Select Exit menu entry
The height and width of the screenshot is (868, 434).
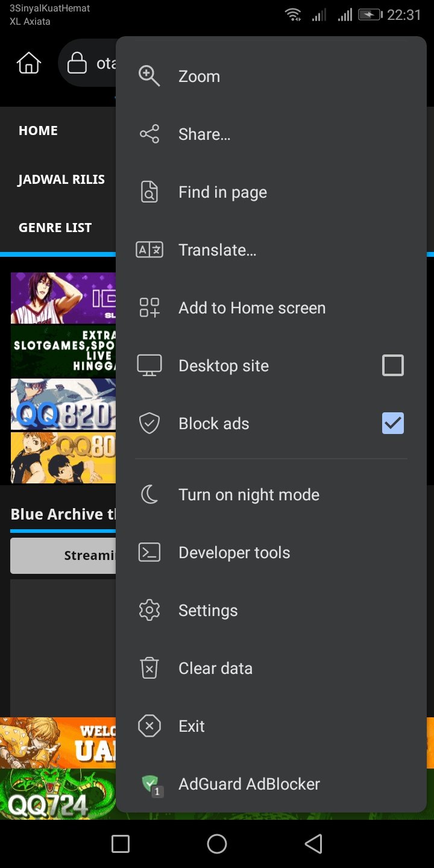pyautogui.click(x=192, y=726)
